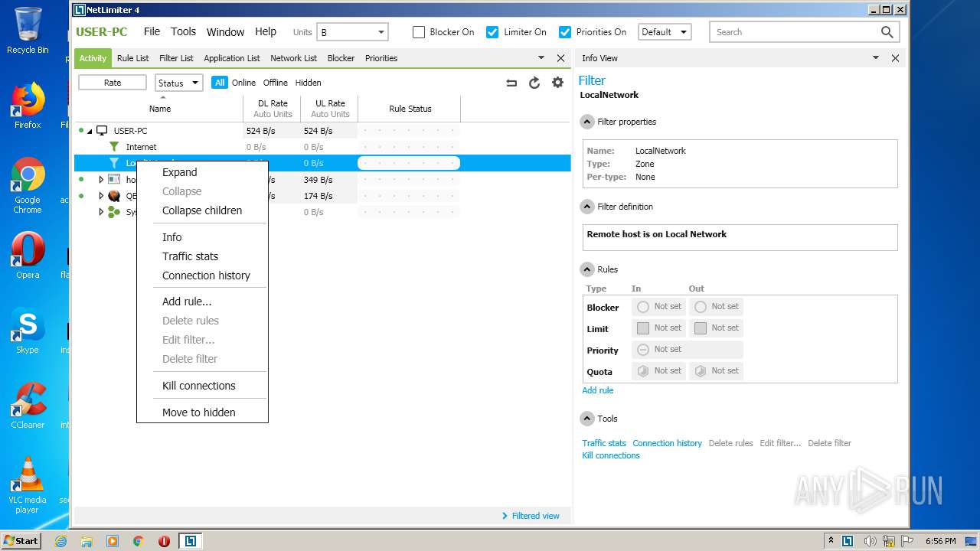The image size is (980, 551).
Task: Click the undo/reset view arrow icon
Action: tap(511, 83)
